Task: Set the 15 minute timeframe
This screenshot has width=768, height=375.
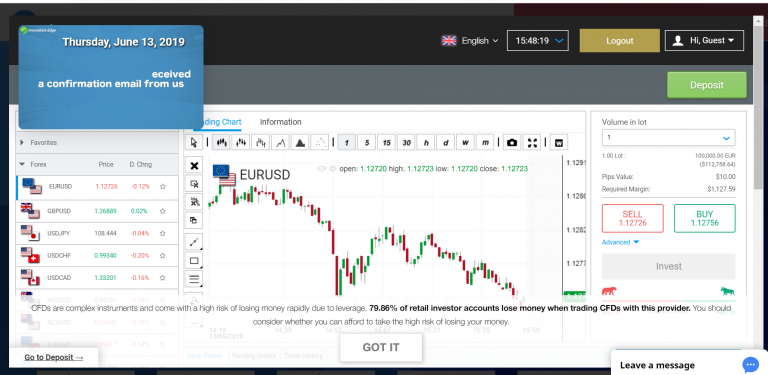Action: click(386, 142)
